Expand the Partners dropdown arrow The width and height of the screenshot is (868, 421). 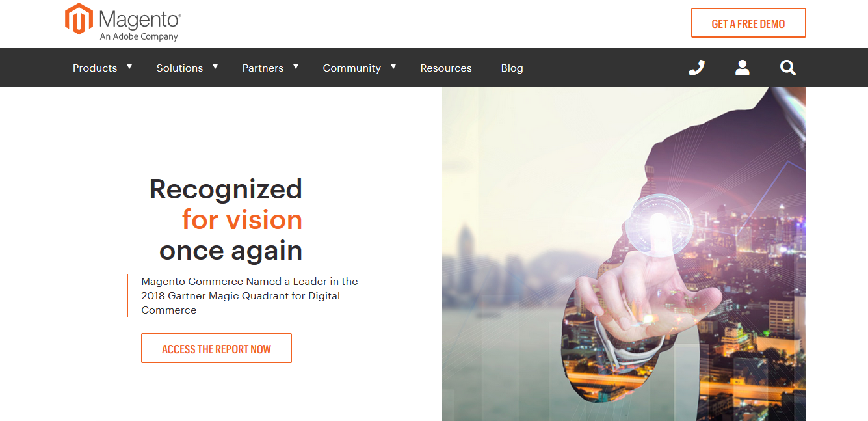tap(296, 67)
